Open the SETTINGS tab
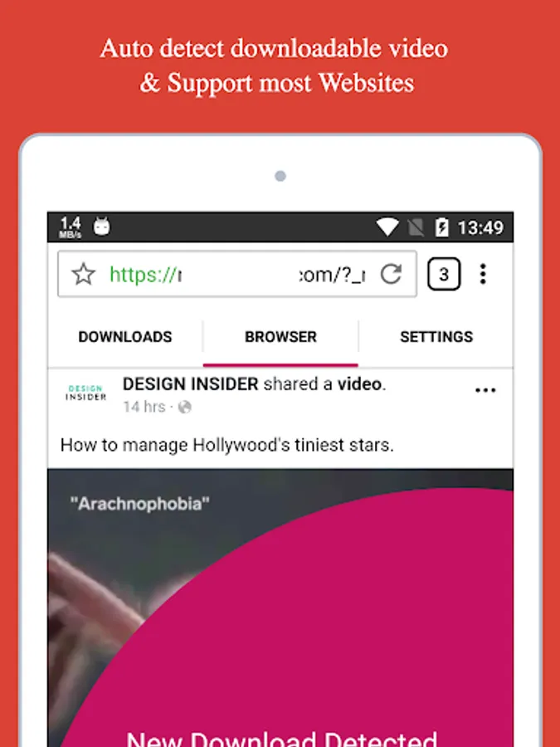This screenshot has width=560, height=747. pos(436,337)
